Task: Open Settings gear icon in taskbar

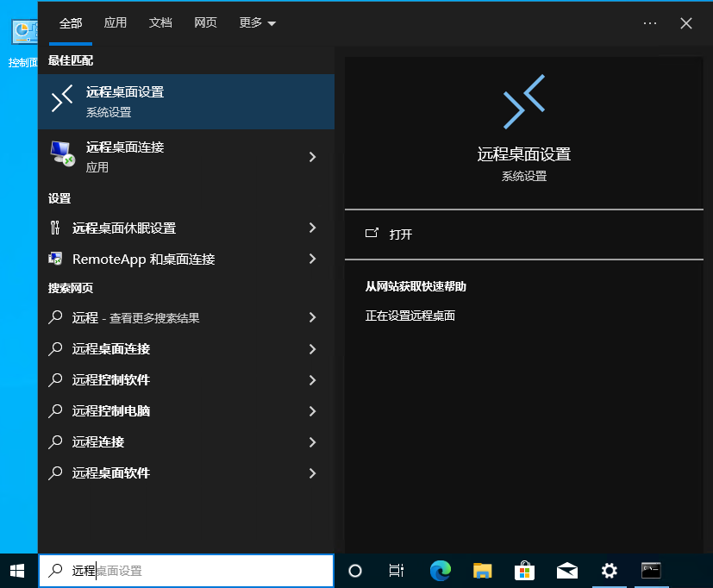Action: click(x=609, y=570)
